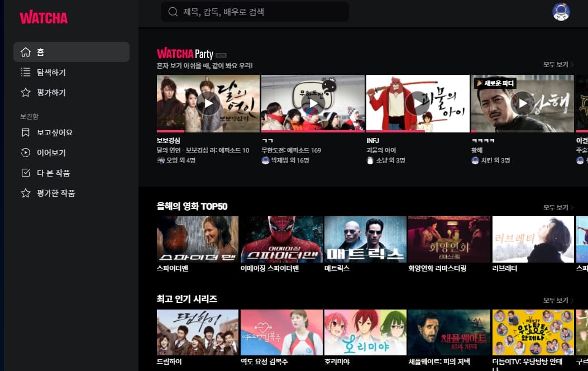Click the home icon in the sidebar
Screen dimensions: 588x371
point(26,52)
